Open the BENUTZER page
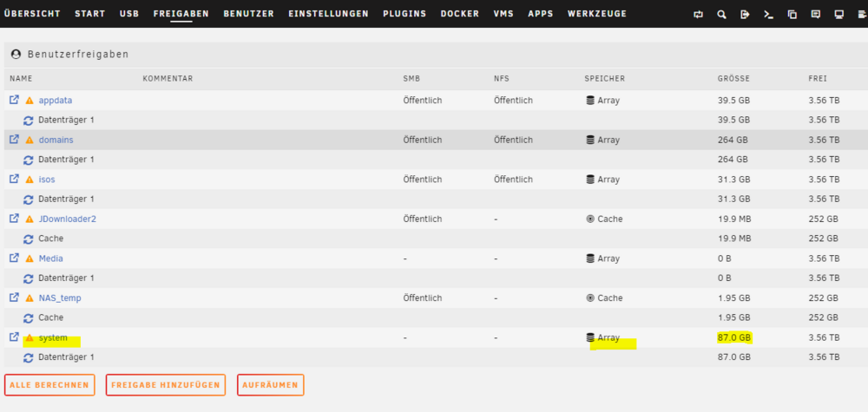Viewport: 868px width, 412px height. point(248,14)
